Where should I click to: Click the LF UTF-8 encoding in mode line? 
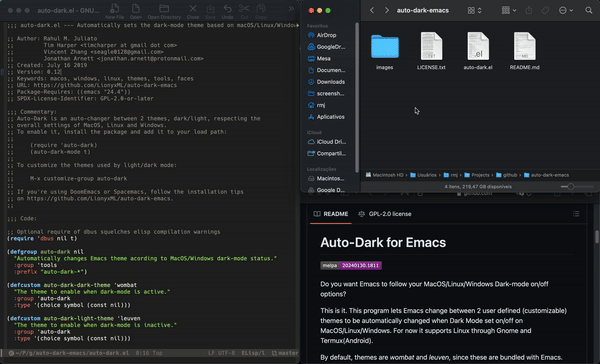point(222,353)
